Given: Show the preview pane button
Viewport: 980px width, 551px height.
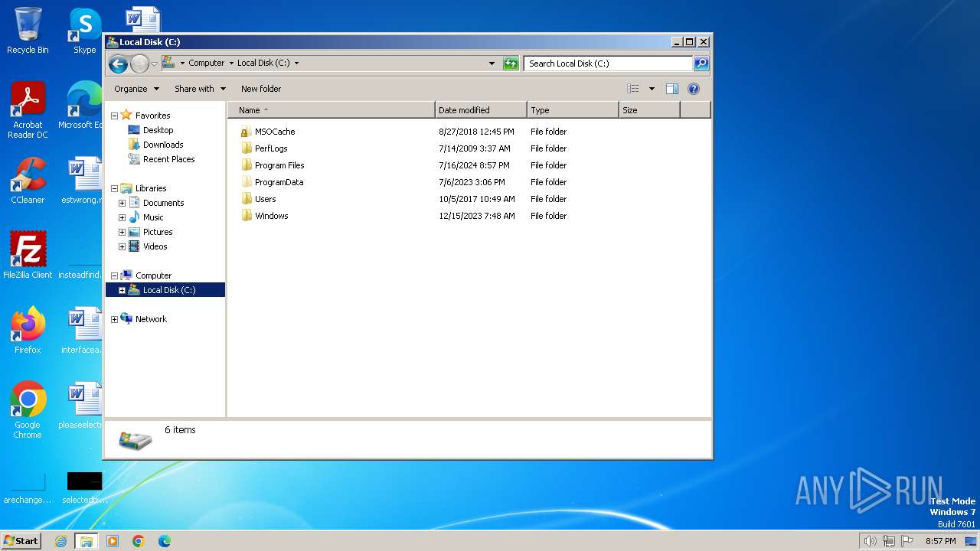Looking at the screenshot, I should click(x=672, y=89).
